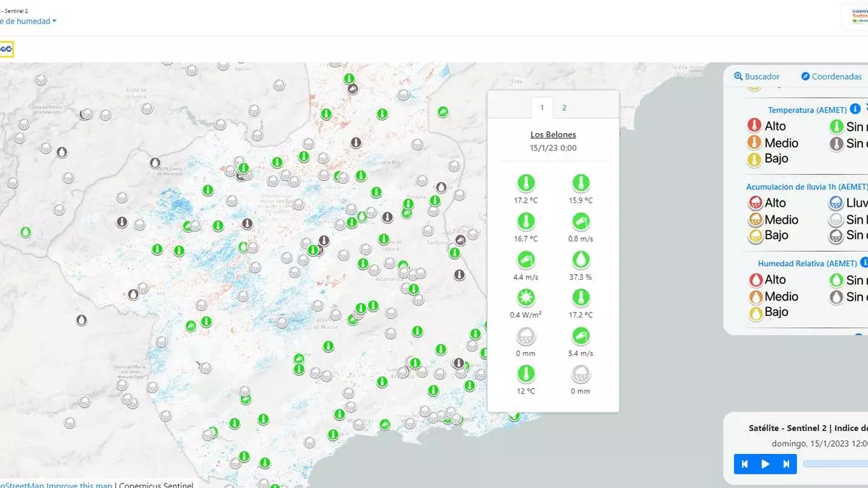Select the wind icon showing 4,4 m/s

click(x=526, y=260)
